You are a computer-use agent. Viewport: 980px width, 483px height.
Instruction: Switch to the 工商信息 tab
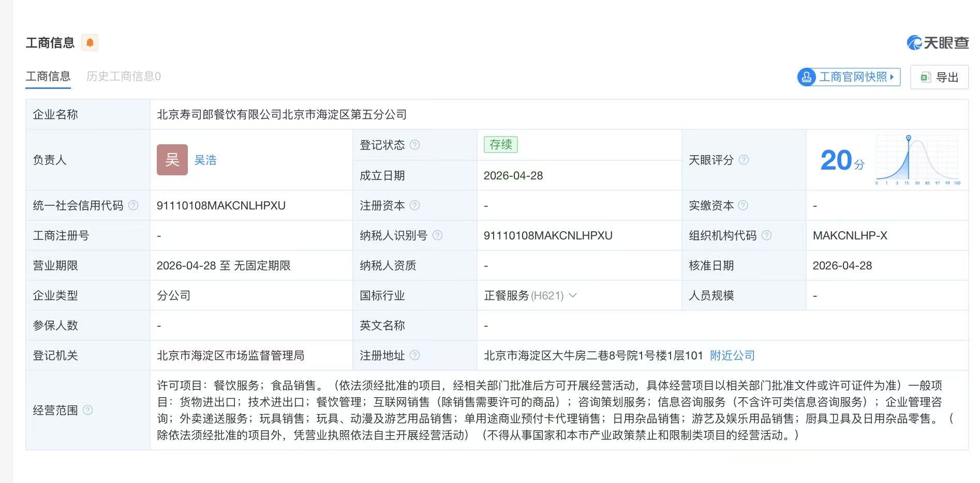tap(48, 77)
